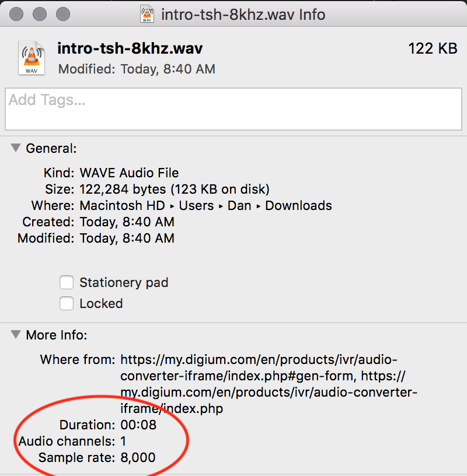Click the large VLC WAV file icon
This screenshot has width=467, height=476.
[32, 58]
